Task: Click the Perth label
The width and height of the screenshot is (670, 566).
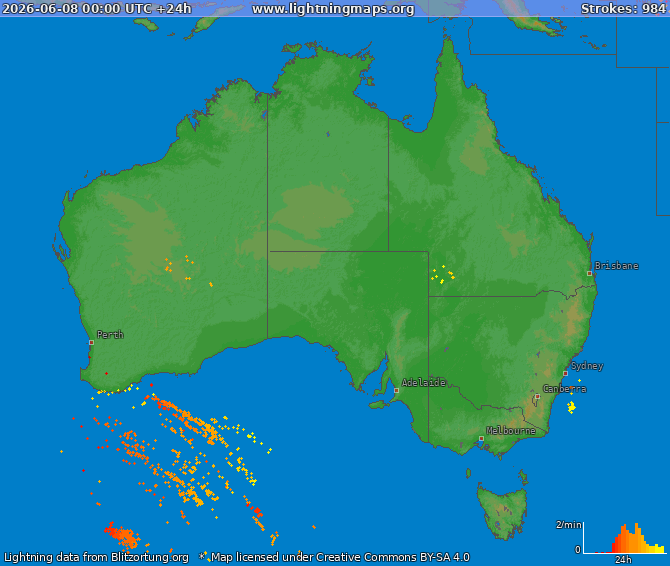Action: point(110,334)
